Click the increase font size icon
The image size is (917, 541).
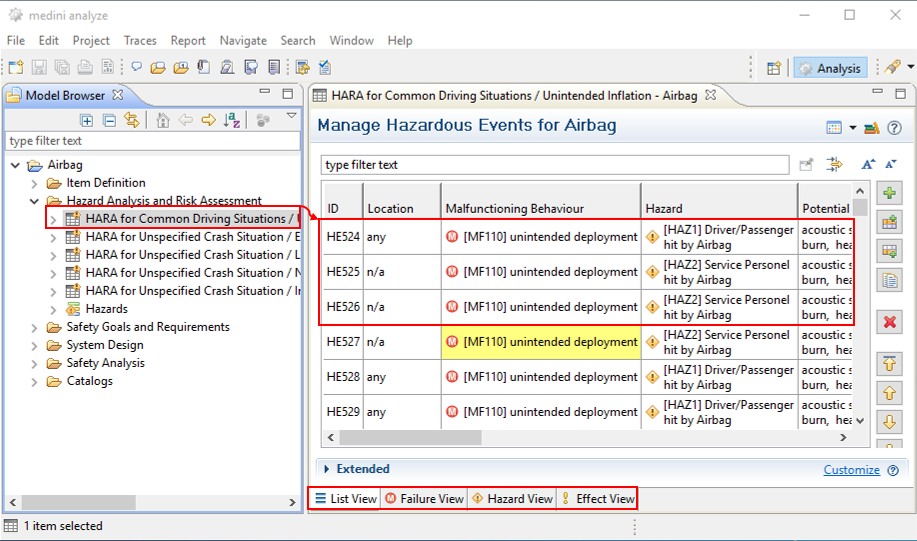(867, 164)
